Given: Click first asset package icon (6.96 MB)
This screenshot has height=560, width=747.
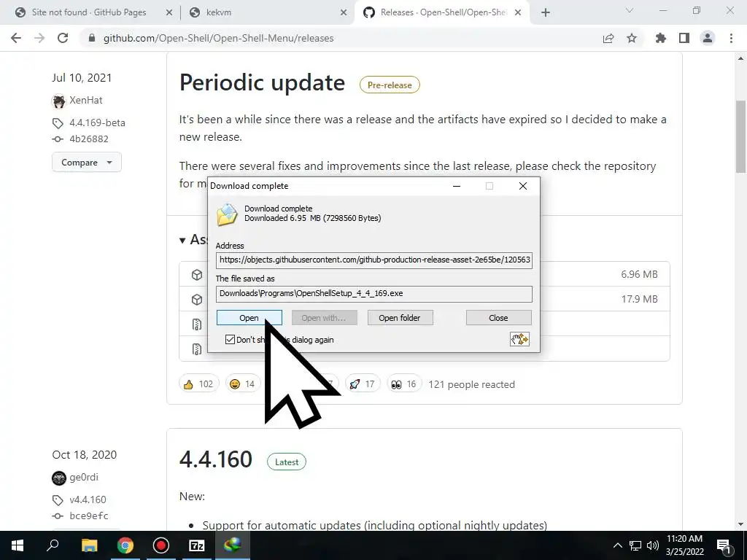Looking at the screenshot, I should [197, 275].
